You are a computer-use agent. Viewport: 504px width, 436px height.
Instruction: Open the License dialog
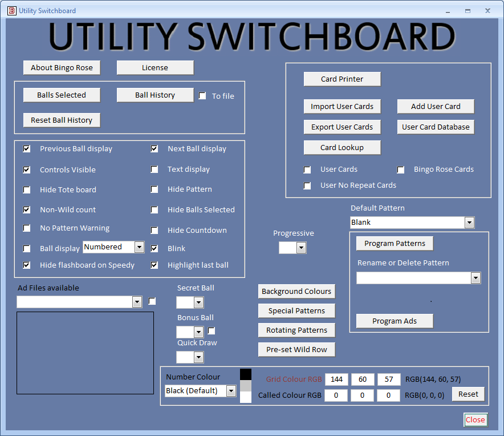pyautogui.click(x=155, y=67)
